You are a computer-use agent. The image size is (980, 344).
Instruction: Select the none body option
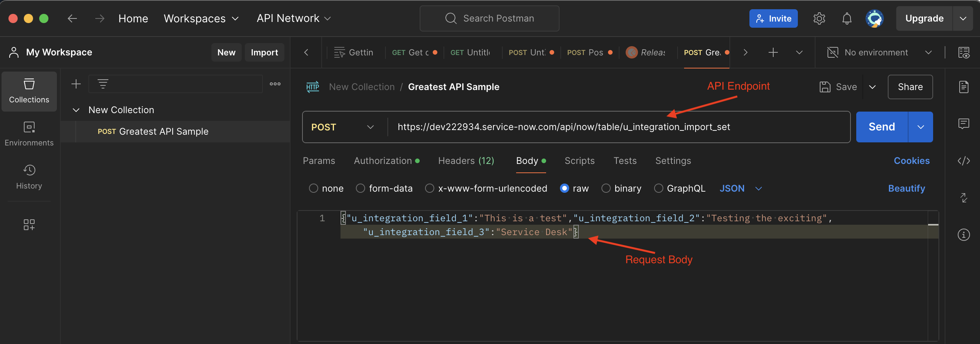pyautogui.click(x=314, y=188)
